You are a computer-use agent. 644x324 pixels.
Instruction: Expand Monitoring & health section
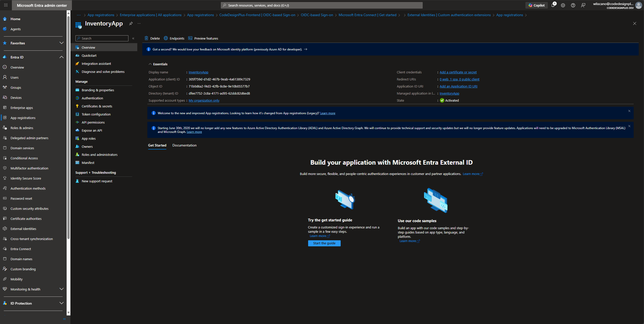(61, 289)
